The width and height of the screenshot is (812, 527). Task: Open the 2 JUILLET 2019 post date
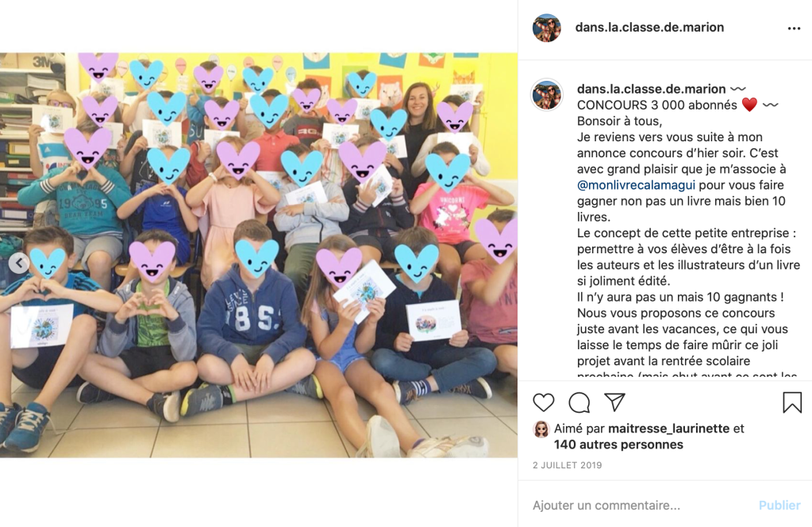[x=567, y=465]
